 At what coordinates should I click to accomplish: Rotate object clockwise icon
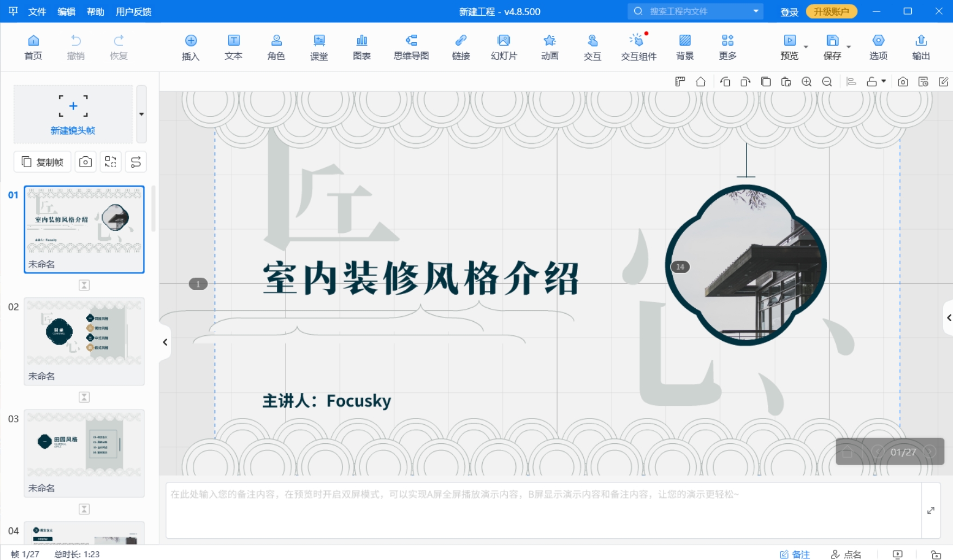(x=745, y=81)
